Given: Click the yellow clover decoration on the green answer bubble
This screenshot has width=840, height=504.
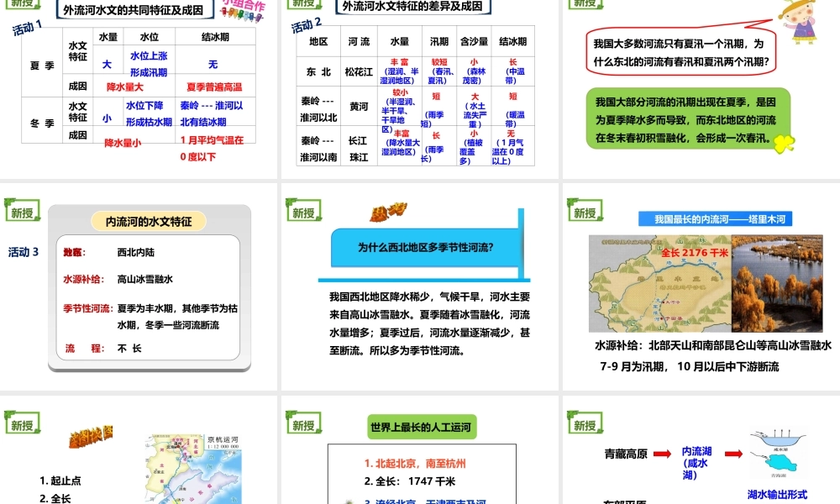Looking at the screenshot, I should [785, 143].
